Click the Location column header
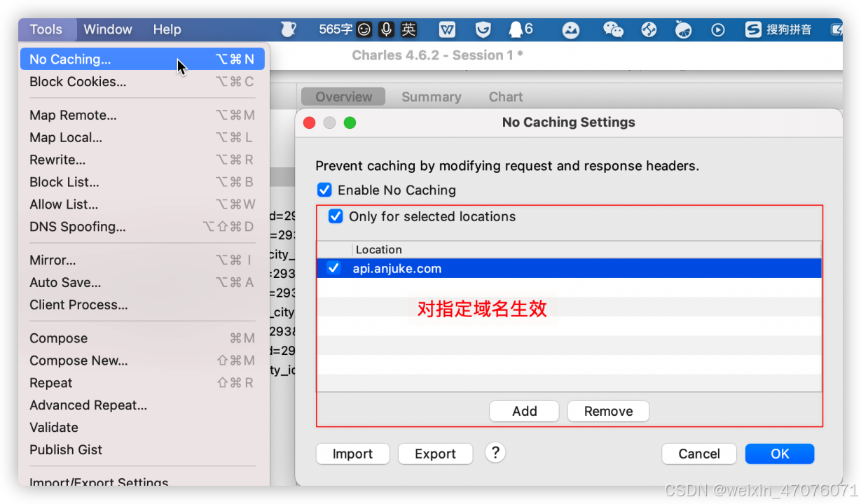The height and width of the screenshot is (504, 861). [587, 250]
